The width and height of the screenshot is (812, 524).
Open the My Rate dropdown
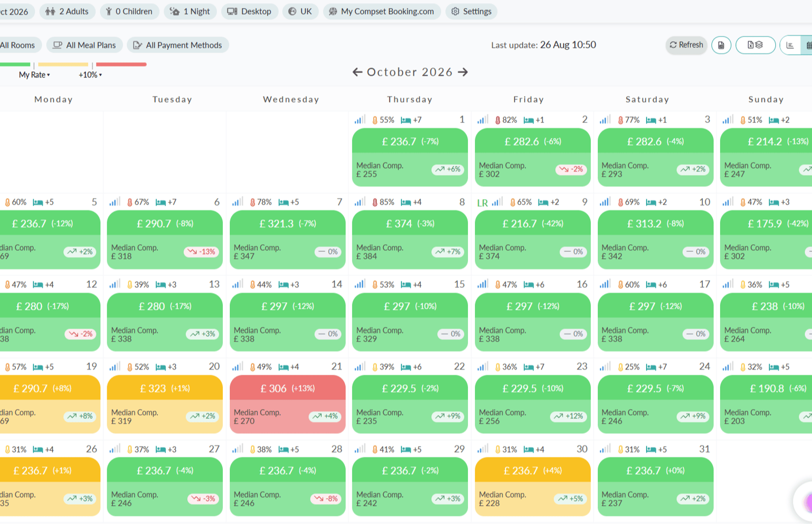(x=35, y=75)
